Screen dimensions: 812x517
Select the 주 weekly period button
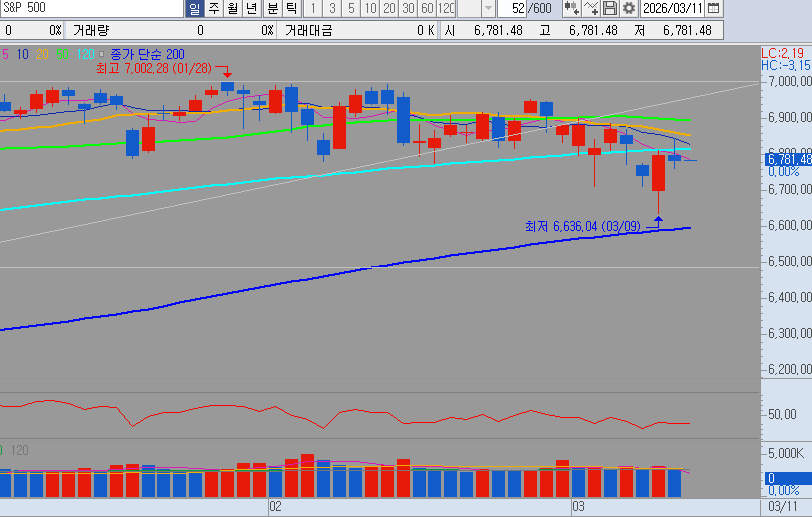[214, 8]
